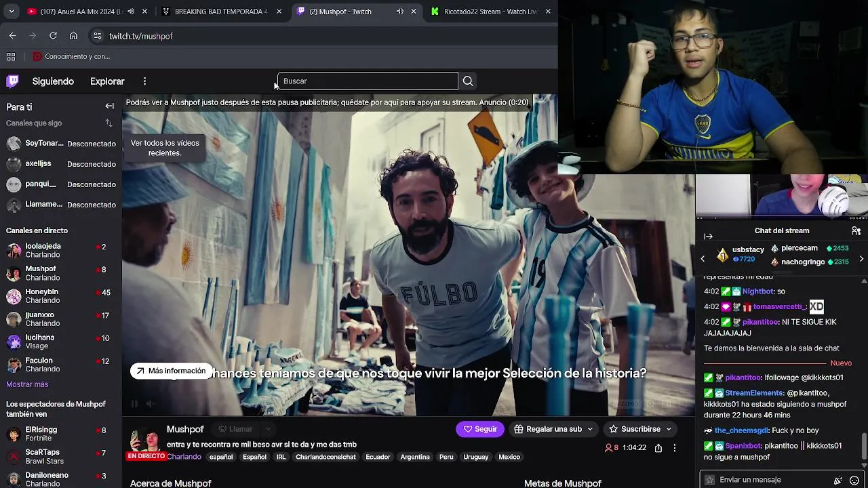Click Nightbot's username in chat

[757, 291]
